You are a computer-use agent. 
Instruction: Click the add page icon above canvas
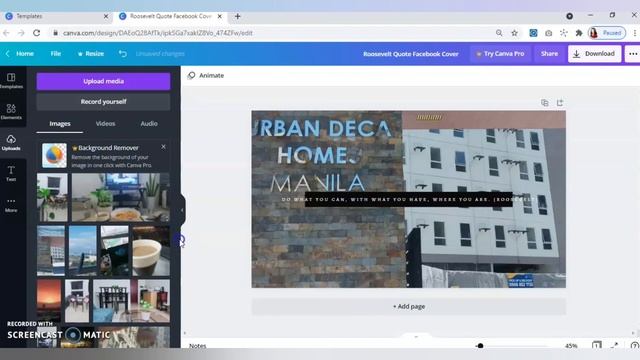[560, 103]
